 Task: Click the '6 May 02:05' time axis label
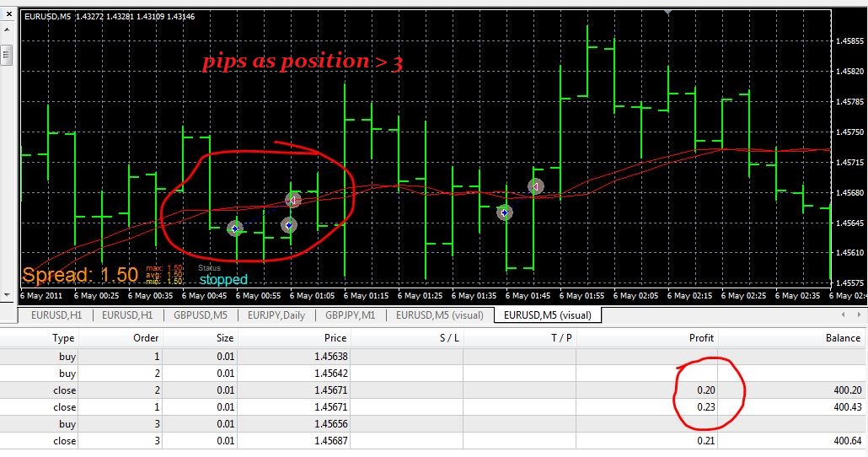(636, 296)
